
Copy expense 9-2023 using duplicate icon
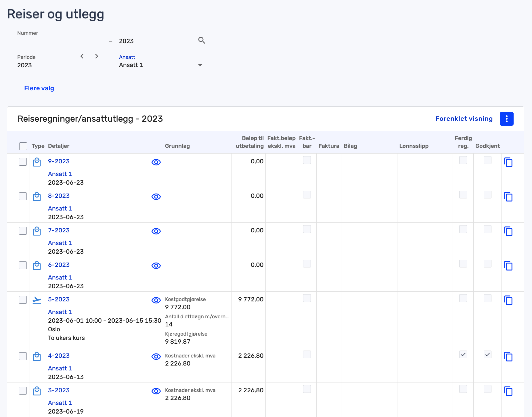(508, 162)
